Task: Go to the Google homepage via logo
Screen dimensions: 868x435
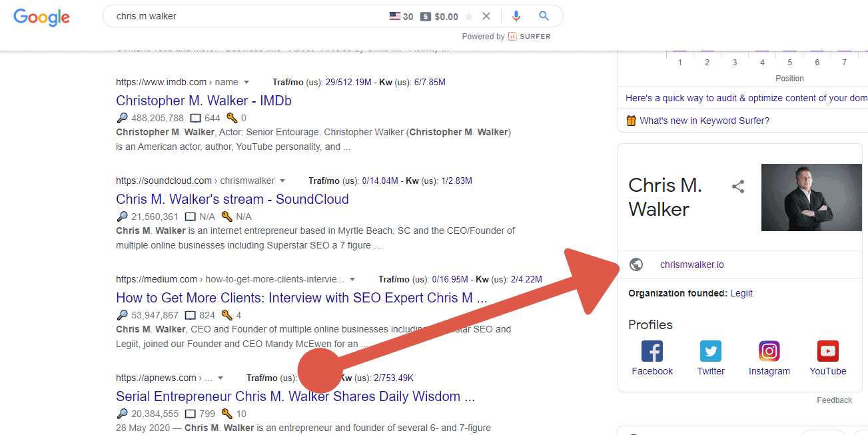Action: 41,17
